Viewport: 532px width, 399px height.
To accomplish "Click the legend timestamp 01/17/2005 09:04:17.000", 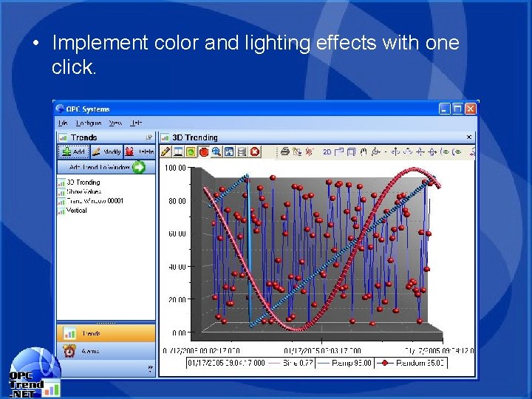I will [226, 363].
